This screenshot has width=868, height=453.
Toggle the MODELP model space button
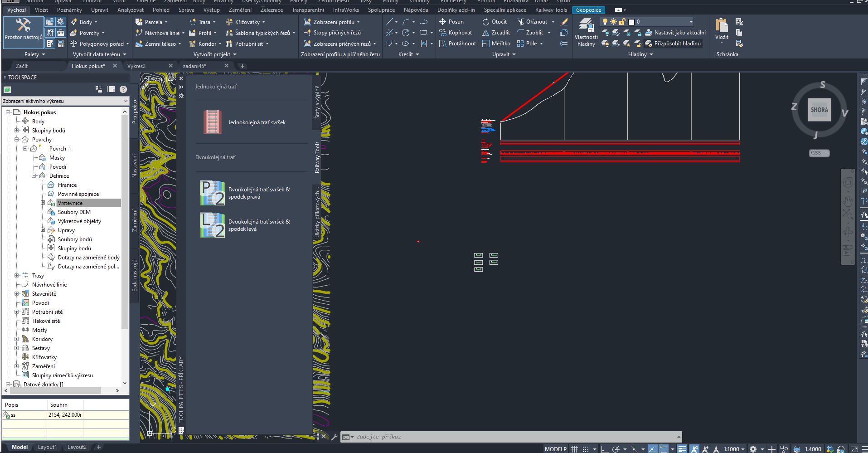point(555,449)
